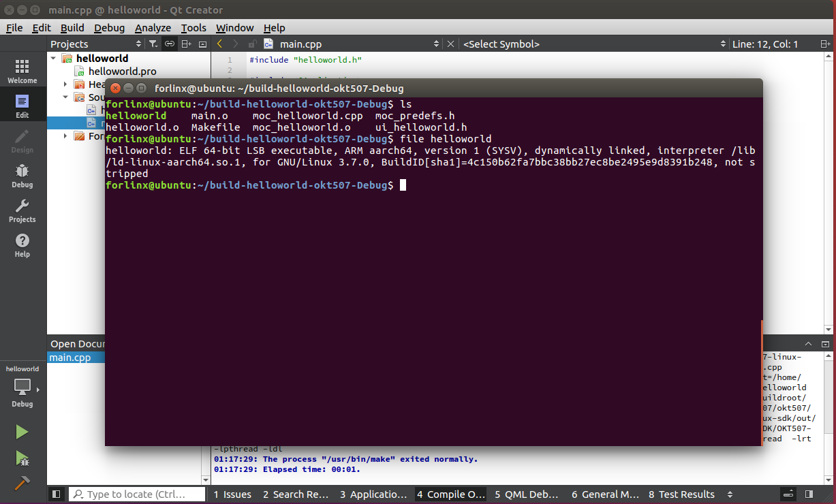The width and height of the screenshot is (836, 504).
Task: Build project with the hammer icon
Action: click(x=22, y=482)
